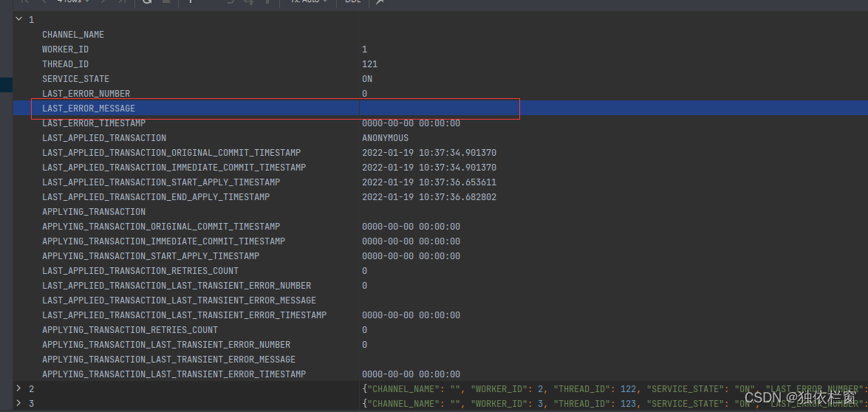This screenshot has width=868, height=412.
Task: Select LAST_APPLIED_TRANSACTION_ORIGINAL_COMMIT_TIMESTAMP field name
Action: (171, 153)
